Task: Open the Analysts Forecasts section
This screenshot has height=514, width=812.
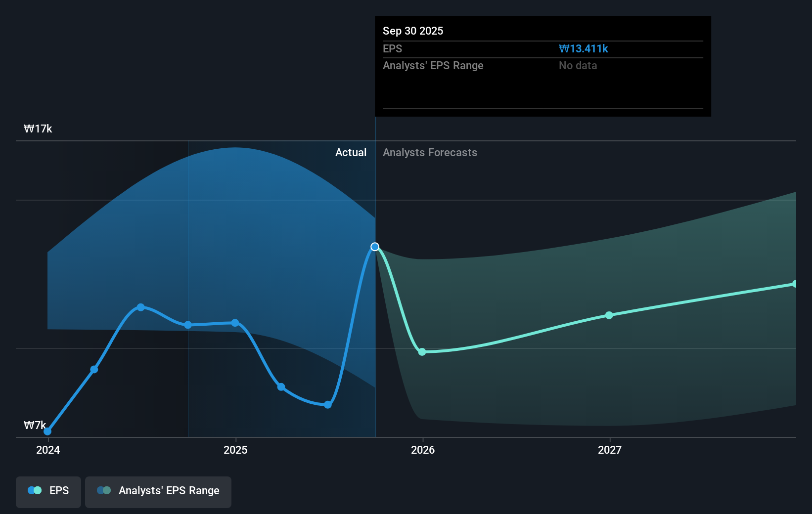Action: point(430,152)
